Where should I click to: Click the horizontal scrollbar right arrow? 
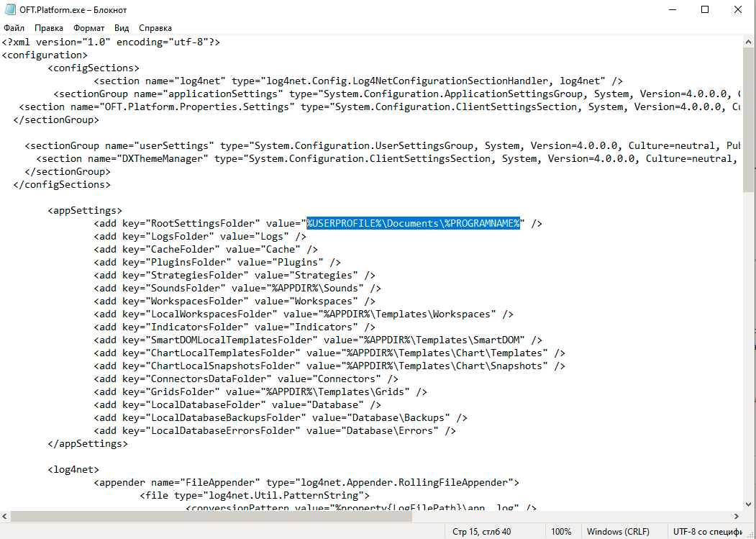tap(736, 516)
